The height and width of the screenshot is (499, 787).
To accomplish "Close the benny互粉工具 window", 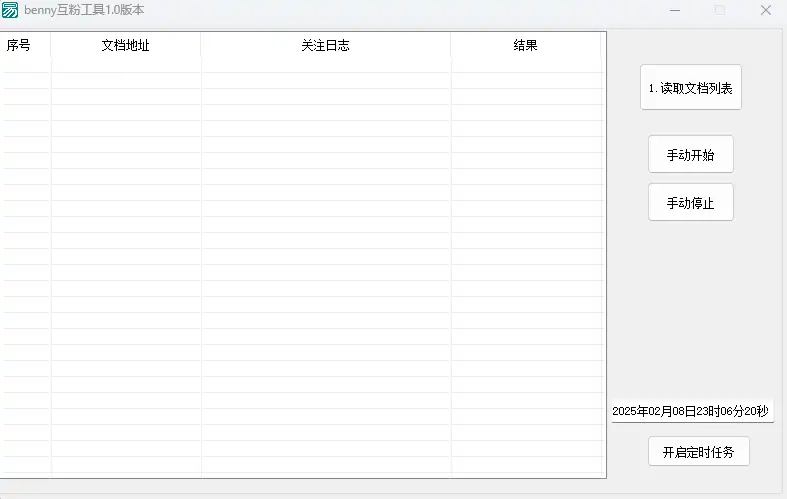I will coord(765,10).
